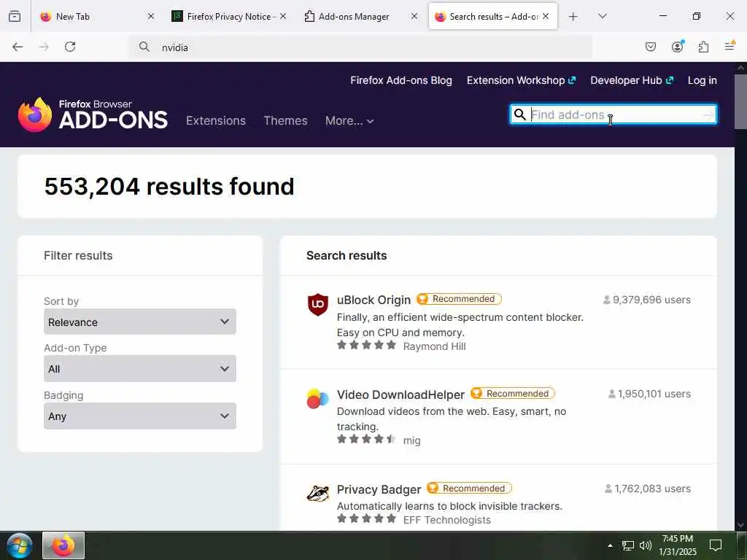This screenshot has width=747, height=560.
Task: Click the volume speaker icon in tray
Action: 646,545
